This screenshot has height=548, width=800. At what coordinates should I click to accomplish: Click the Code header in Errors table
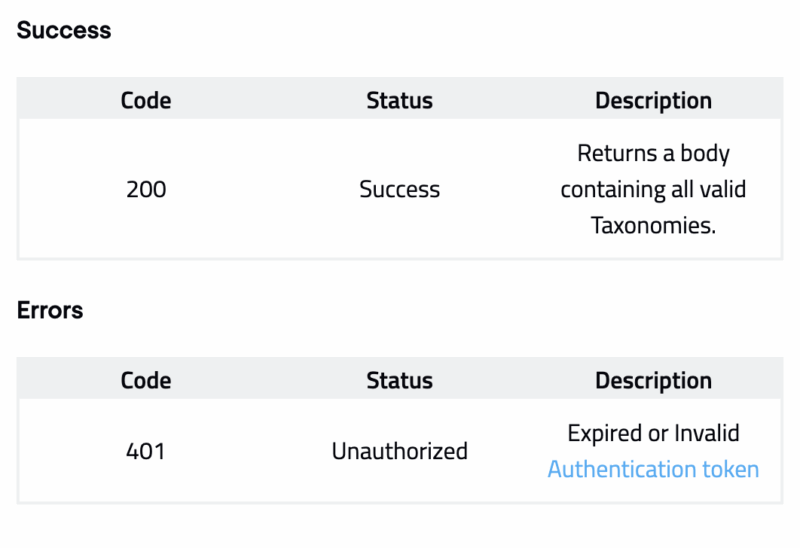click(x=146, y=380)
